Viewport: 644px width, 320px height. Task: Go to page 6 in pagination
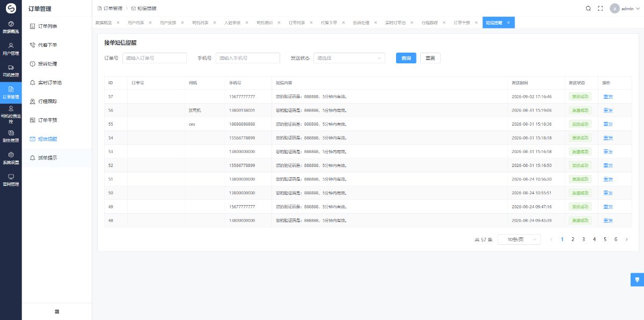[616, 239]
